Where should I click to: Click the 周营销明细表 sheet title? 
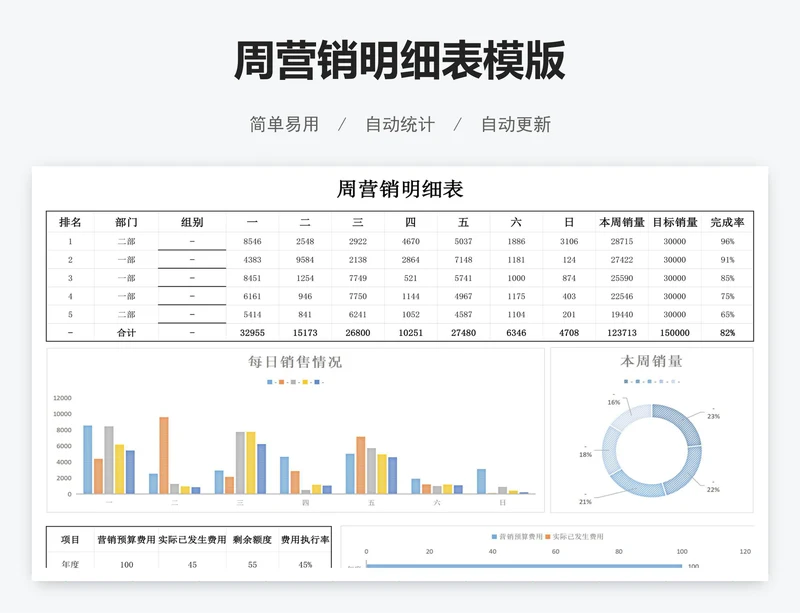pos(400,189)
